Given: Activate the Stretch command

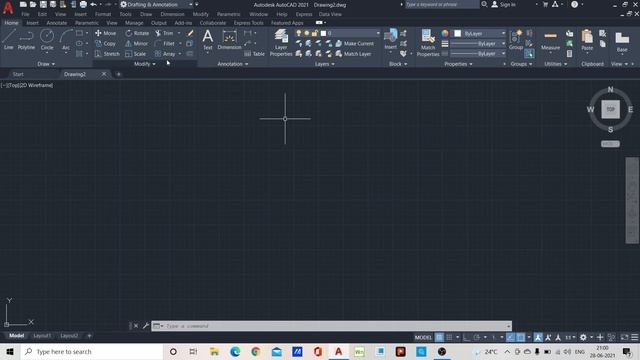Looking at the screenshot, I should point(107,54).
